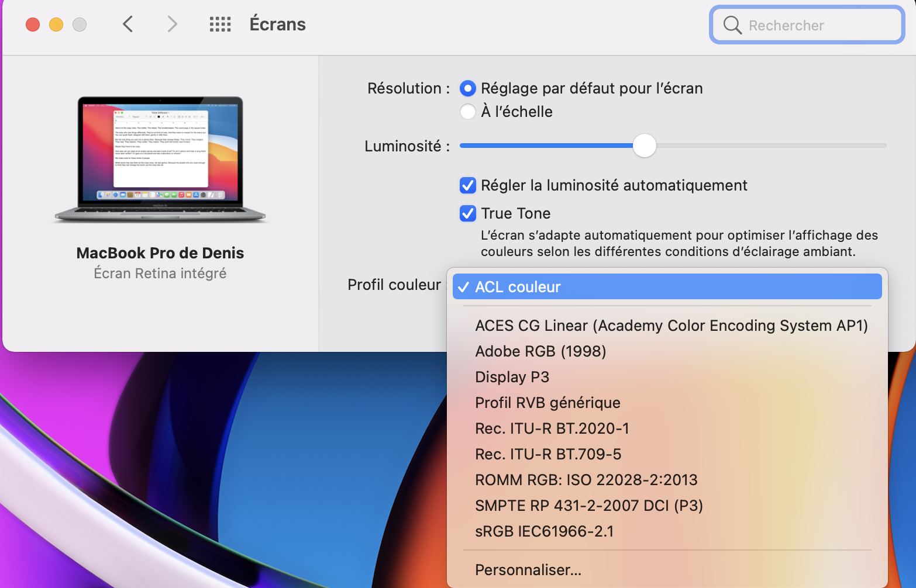Click the 'Profil couleur' label
This screenshot has height=588, width=916.
[394, 285]
